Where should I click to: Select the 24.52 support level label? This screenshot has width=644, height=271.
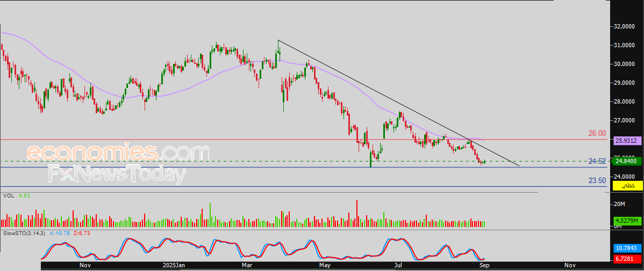point(597,161)
